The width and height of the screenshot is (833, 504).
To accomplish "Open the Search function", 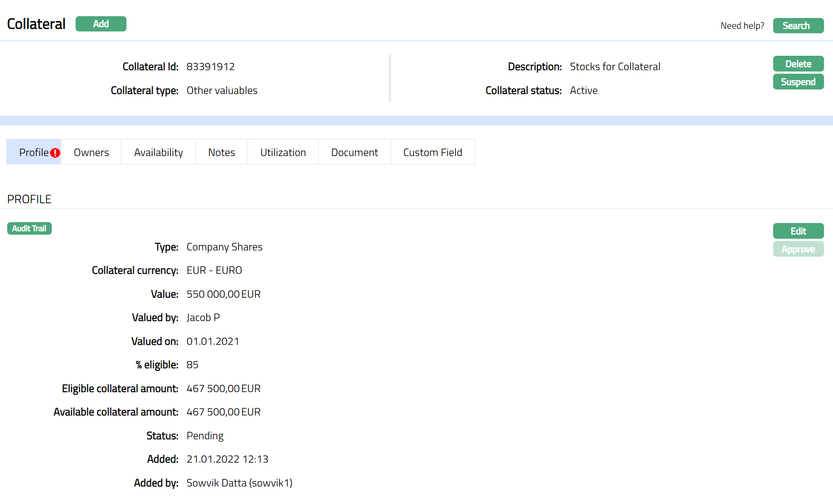I will tap(798, 26).
